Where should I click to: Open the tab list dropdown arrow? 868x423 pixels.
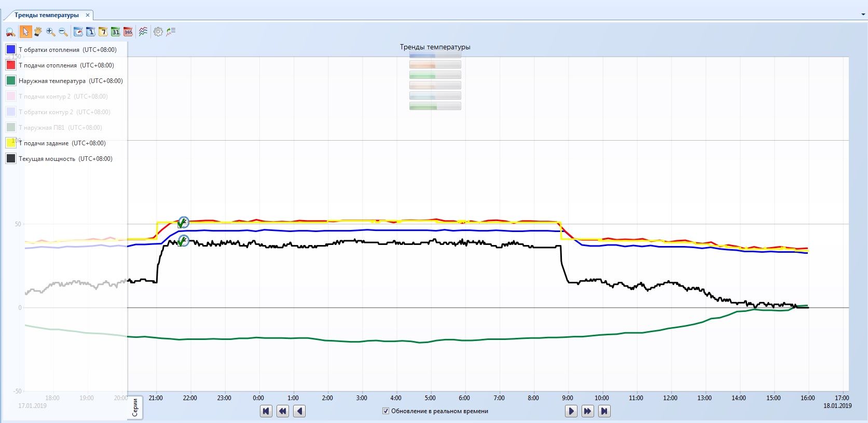pyautogui.click(x=863, y=15)
